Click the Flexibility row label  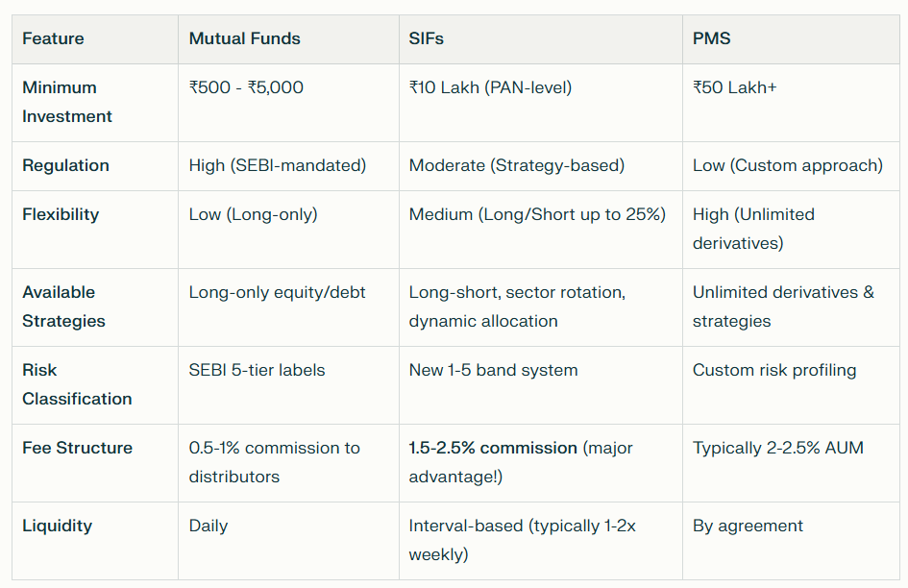click(x=61, y=214)
